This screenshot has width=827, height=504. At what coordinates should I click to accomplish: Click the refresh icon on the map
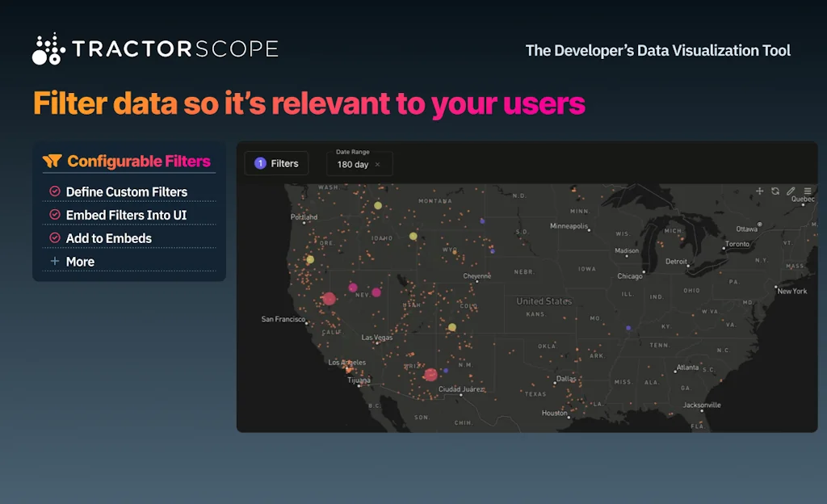776,191
